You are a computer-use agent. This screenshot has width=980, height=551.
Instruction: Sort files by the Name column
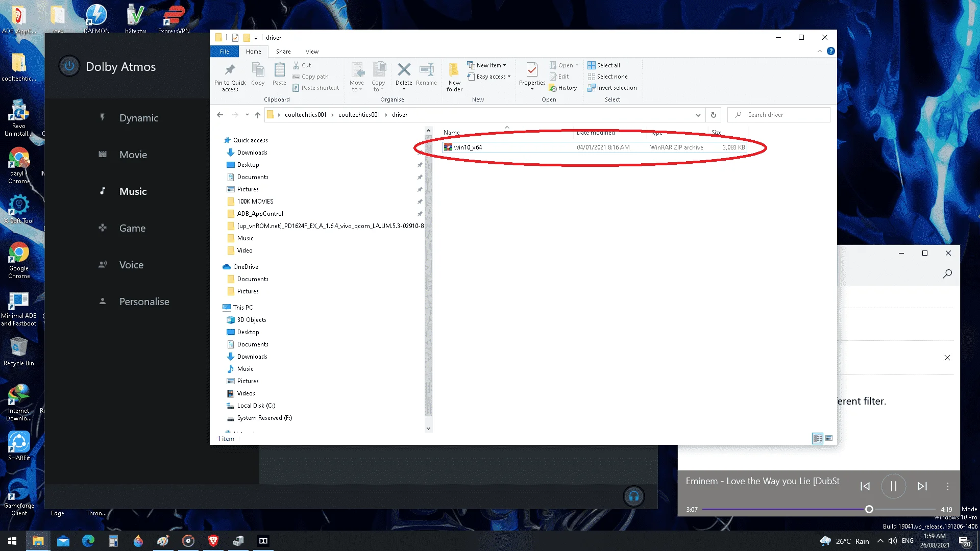click(452, 133)
